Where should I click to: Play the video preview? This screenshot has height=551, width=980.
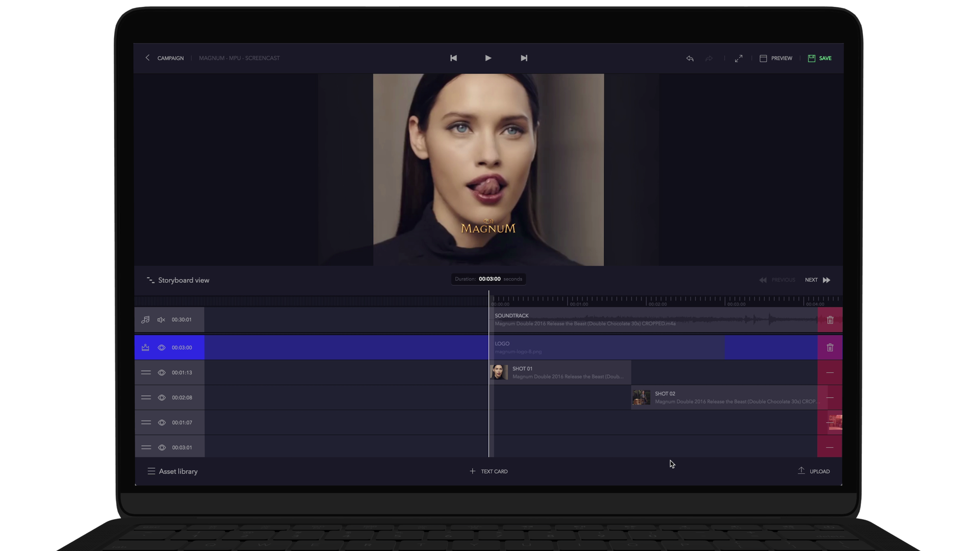[x=488, y=58]
